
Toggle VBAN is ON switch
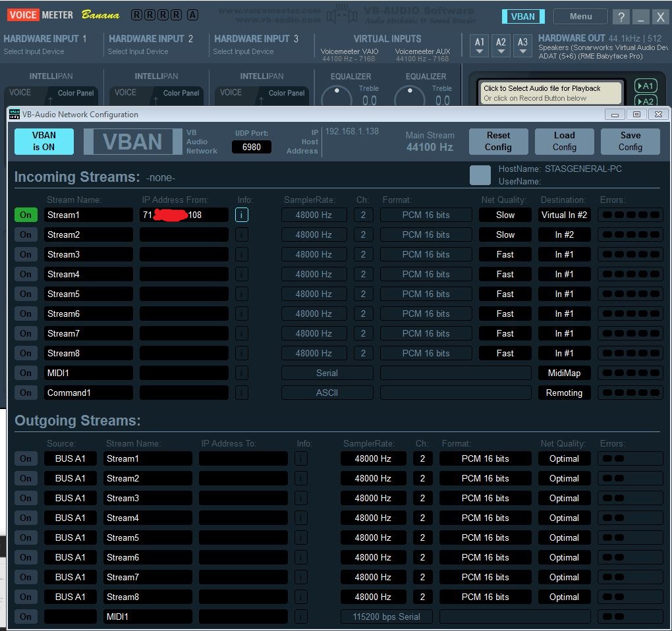pyautogui.click(x=43, y=142)
